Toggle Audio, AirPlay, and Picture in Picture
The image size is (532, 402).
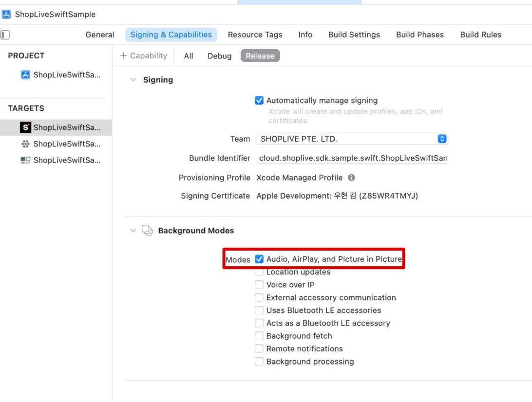259,259
